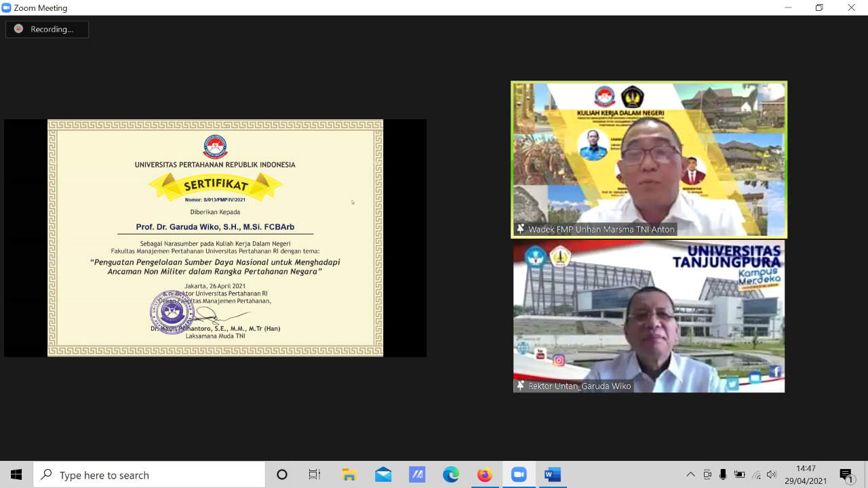Close the Zoom Meeting window
868x488 pixels.
pyautogui.click(x=851, y=7)
